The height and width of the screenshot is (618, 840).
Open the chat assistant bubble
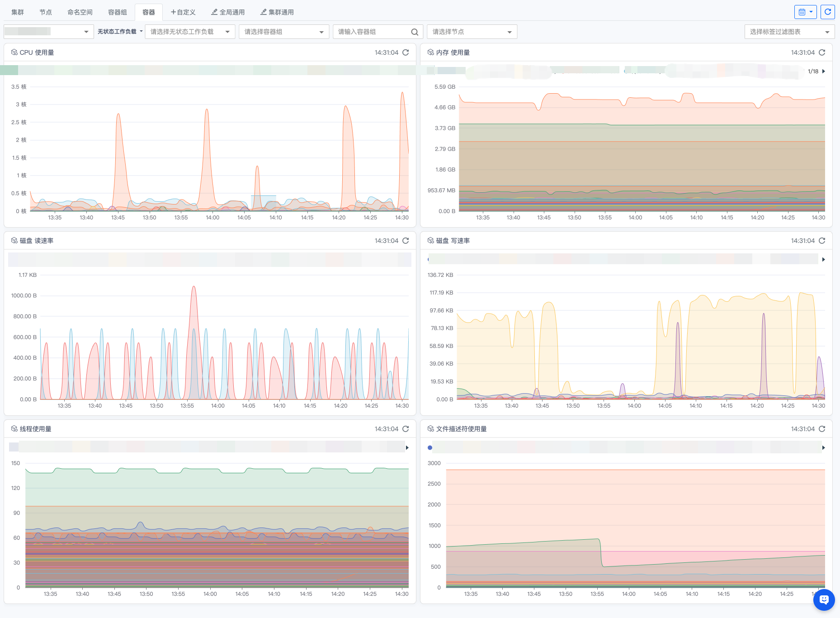[x=824, y=600]
